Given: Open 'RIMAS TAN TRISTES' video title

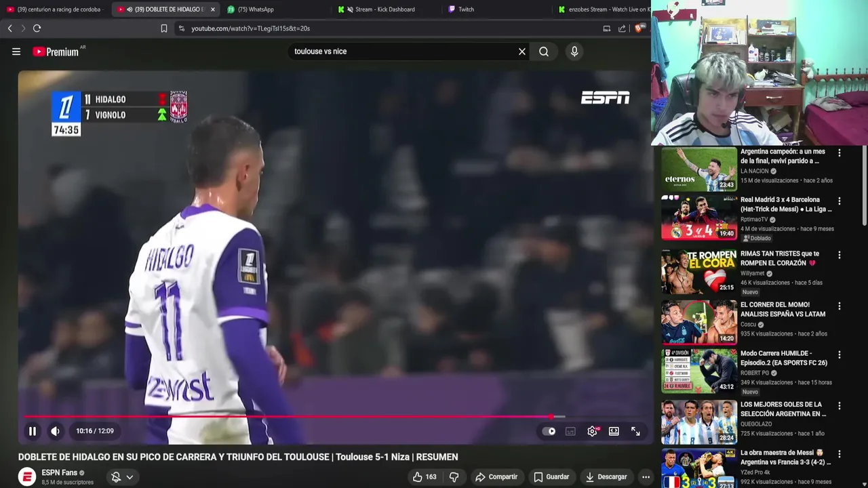Looking at the screenshot, I should click(780, 258).
